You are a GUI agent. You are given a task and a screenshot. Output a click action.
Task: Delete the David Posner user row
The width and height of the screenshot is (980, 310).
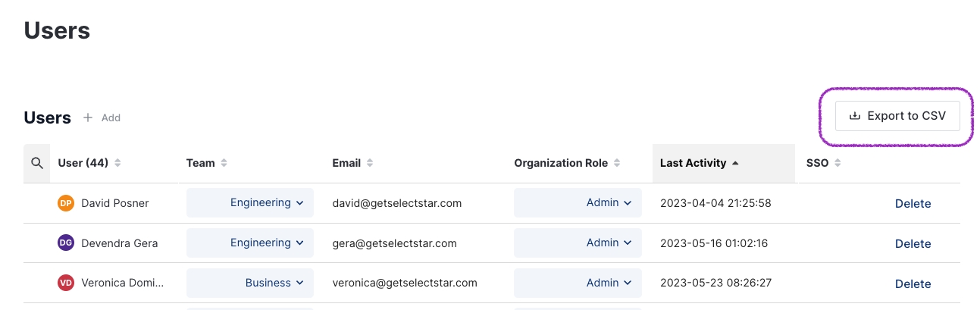pyautogui.click(x=913, y=204)
